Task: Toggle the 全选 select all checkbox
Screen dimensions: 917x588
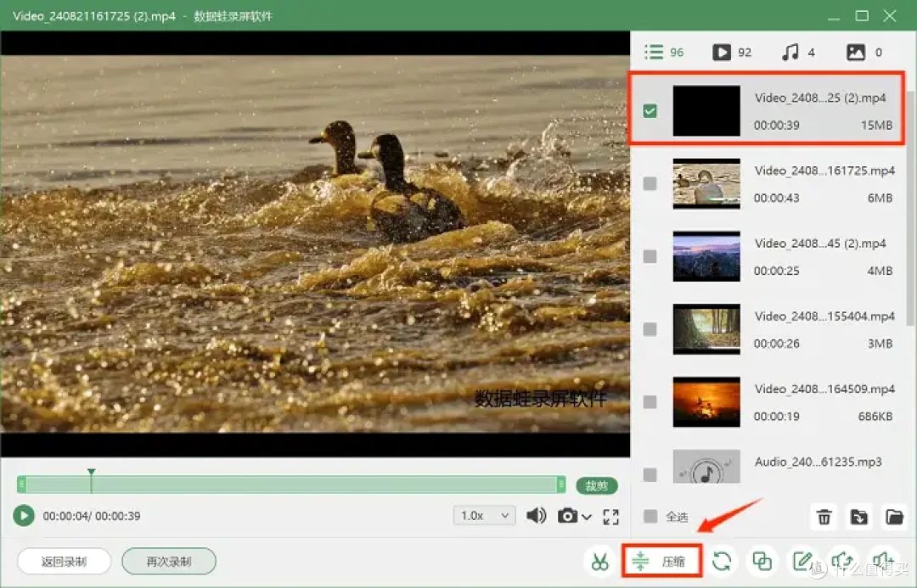Action: click(650, 517)
